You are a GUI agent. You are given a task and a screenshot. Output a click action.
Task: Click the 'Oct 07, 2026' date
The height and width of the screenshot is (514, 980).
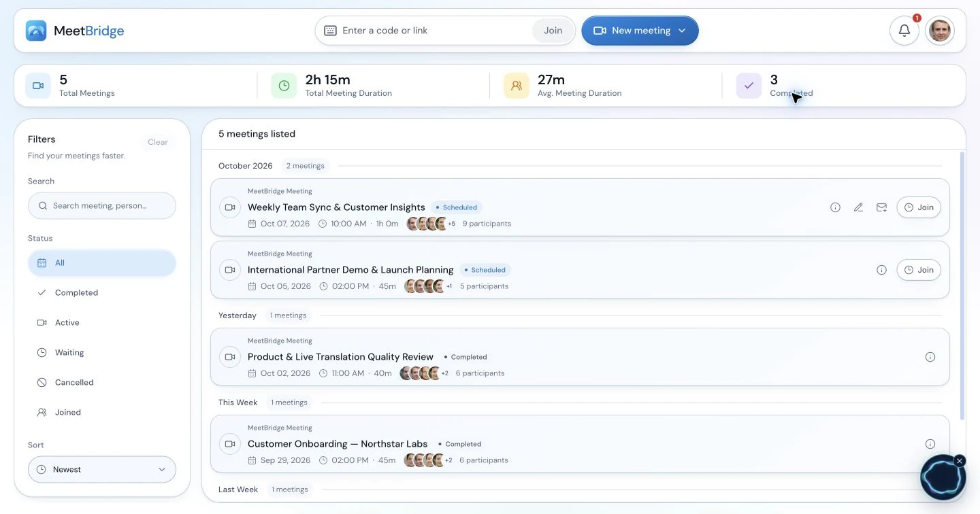pos(285,224)
